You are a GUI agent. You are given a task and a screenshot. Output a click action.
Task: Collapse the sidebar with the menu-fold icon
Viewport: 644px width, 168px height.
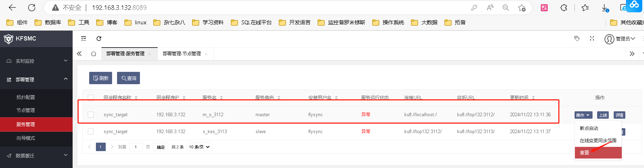coord(84,38)
